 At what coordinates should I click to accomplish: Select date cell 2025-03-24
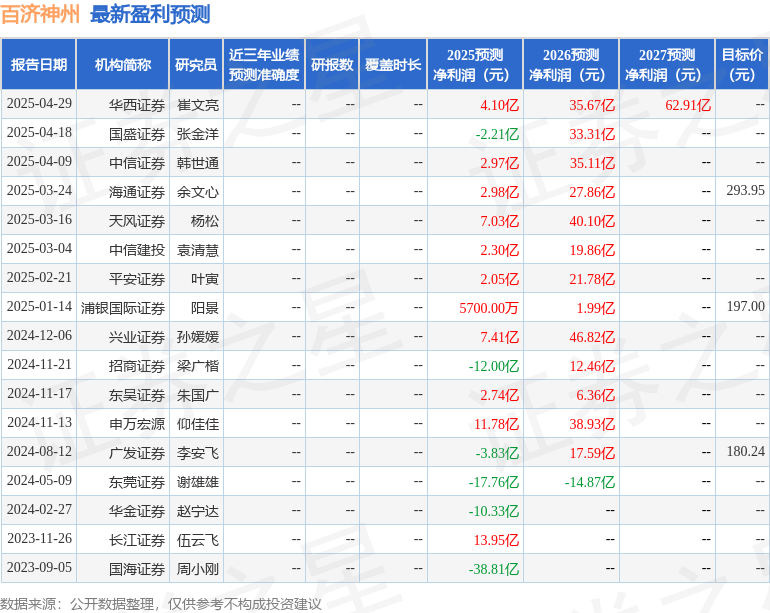(39, 191)
